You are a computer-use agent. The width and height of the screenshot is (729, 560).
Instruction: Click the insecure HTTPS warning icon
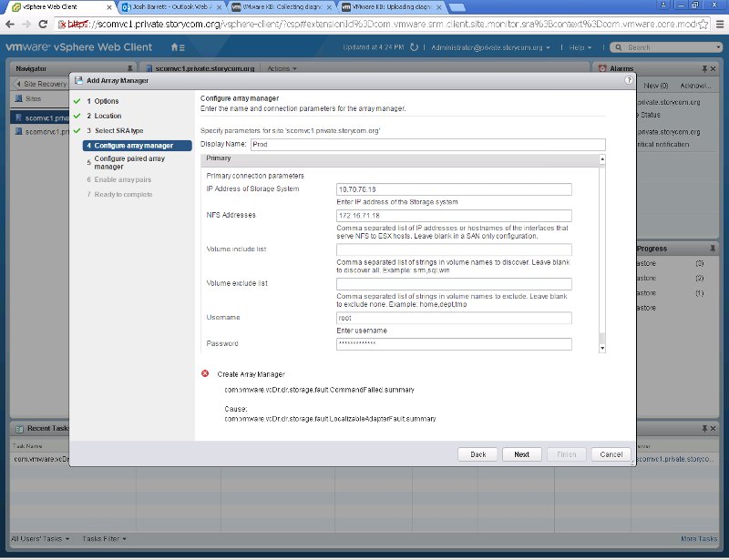(62, 25)
